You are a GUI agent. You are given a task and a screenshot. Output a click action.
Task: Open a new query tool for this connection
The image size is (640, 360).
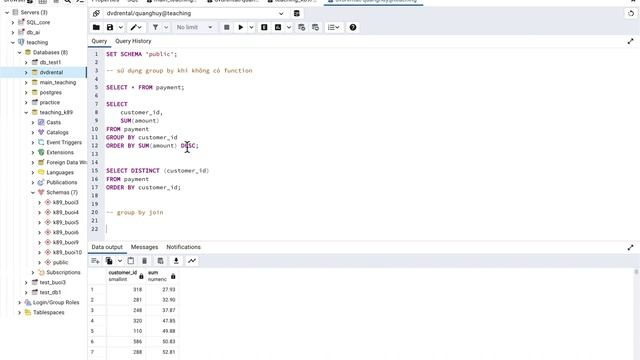pyautogui.click(x=297, y=13)
